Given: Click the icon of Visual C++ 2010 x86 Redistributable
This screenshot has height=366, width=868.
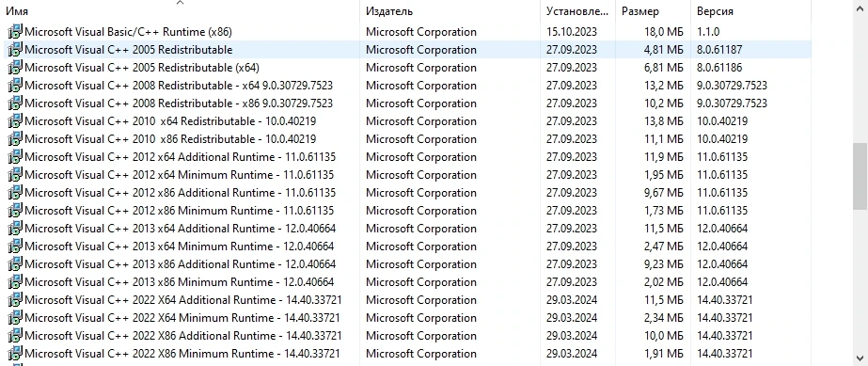Looking at the screenshot, I should (15, 139).
